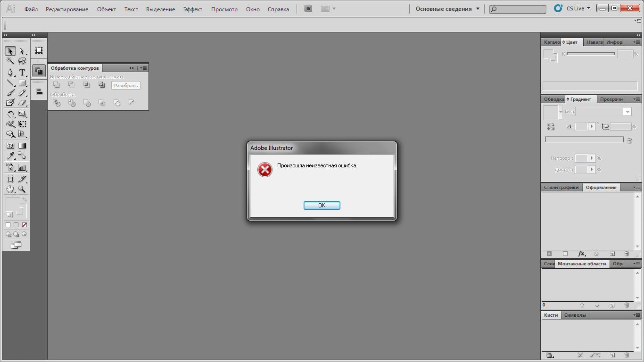
Task: Click the color spectrum bar in Цвет panel
Action: click(x=589, y=86)
